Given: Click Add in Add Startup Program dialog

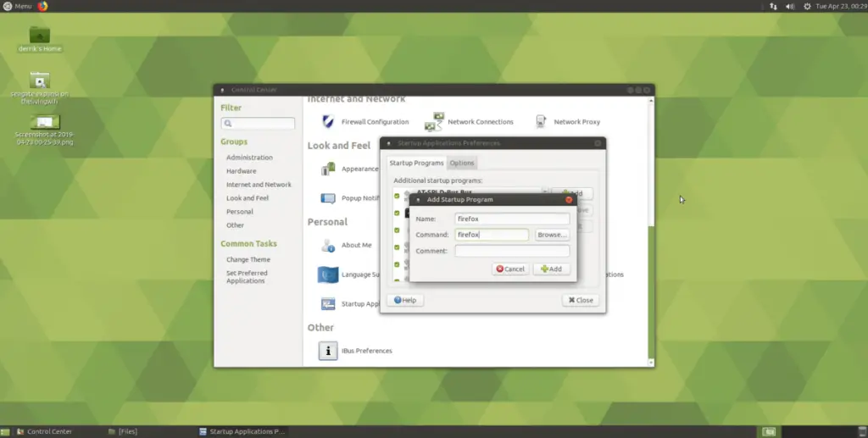Looking at the screenshot, I should click(551, 269).
